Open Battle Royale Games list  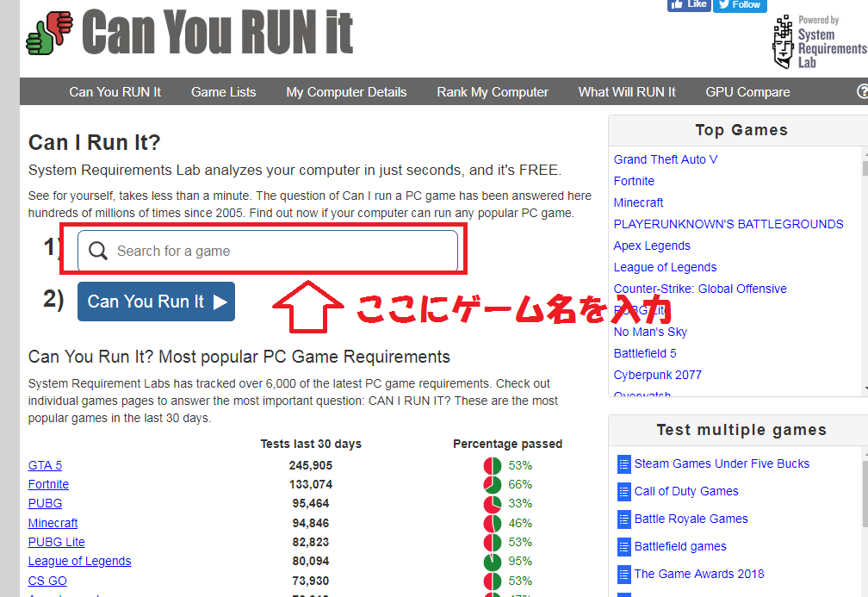click(691, 519)
